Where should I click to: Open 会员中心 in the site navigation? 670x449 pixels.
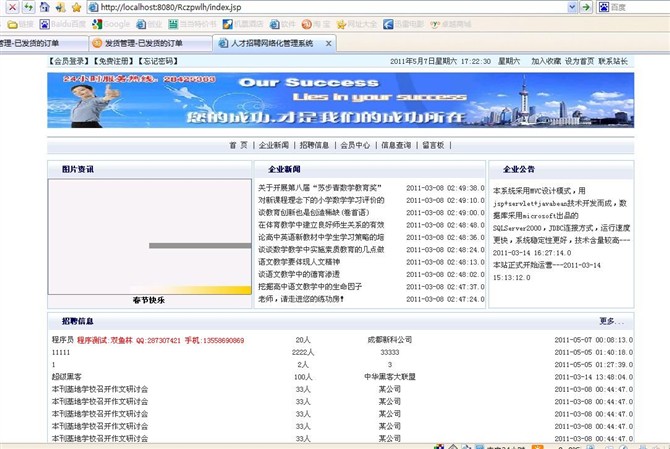pos(355,145)
